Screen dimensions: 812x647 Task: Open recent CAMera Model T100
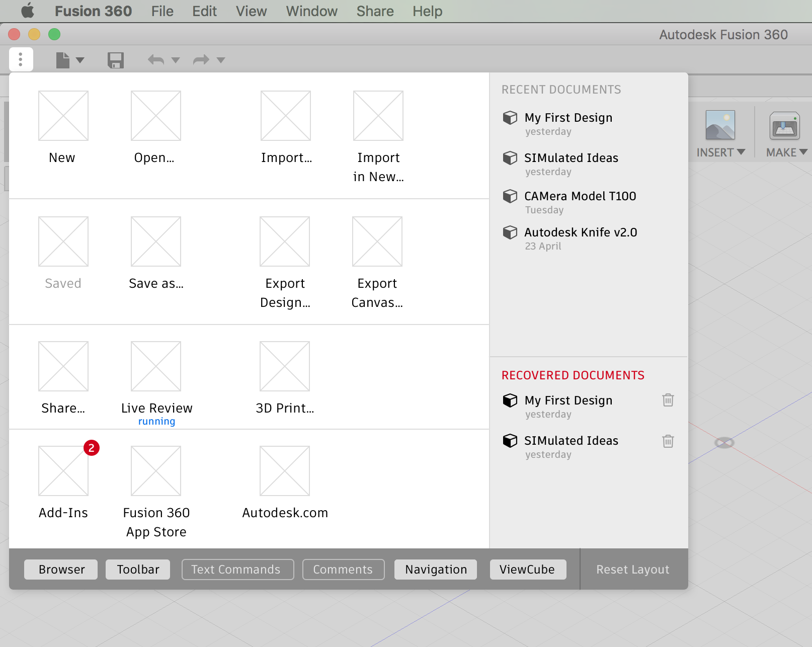pyautogui.click(x=570, y=202)
